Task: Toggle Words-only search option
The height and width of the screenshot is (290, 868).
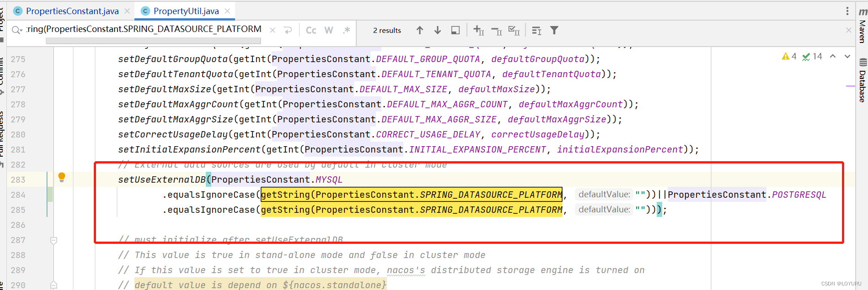Action: (328, 30)
